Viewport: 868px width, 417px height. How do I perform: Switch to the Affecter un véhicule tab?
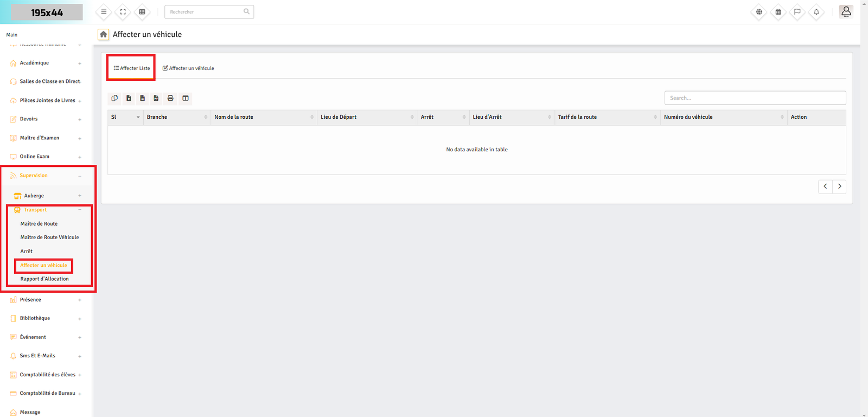tap(188, 68)
